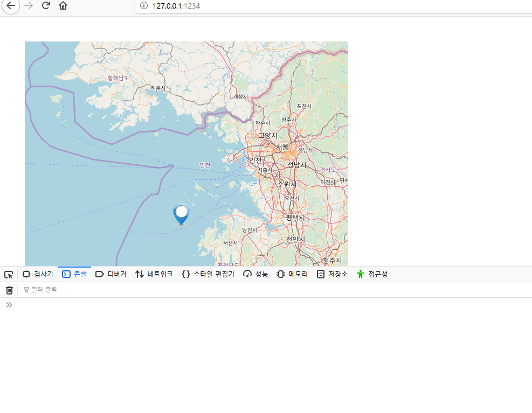This screenshot has width=532, height=413.
Task: Open the 스타일 편집기 style editor tab
Action: point(208,274)
